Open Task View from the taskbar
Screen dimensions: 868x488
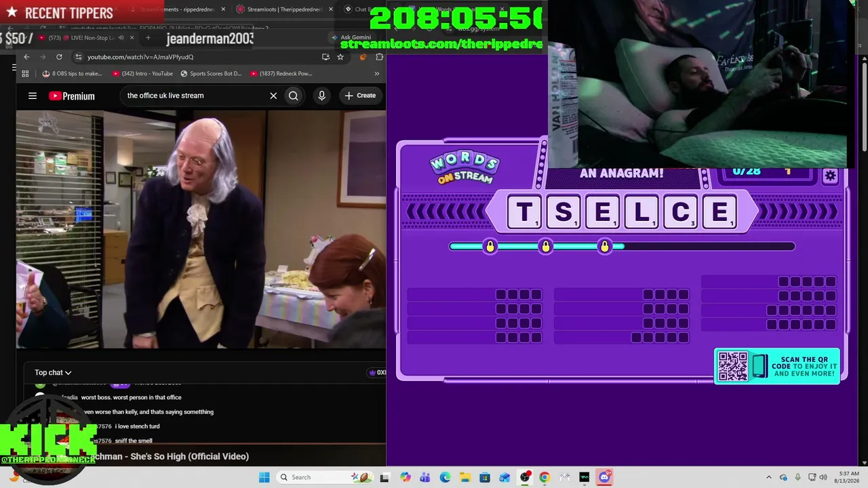[x=384, y=477]
